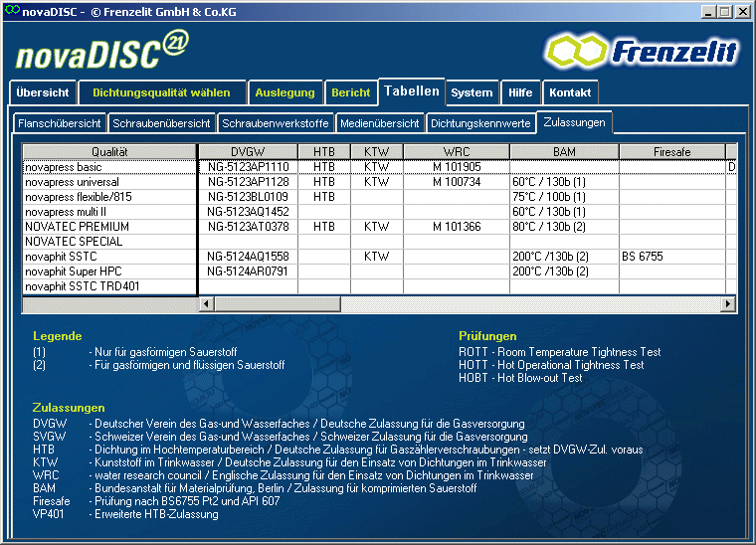The width and height of the screenshot is (756, 545).
Task: Open the Auslegung tab
Action: 284,92
